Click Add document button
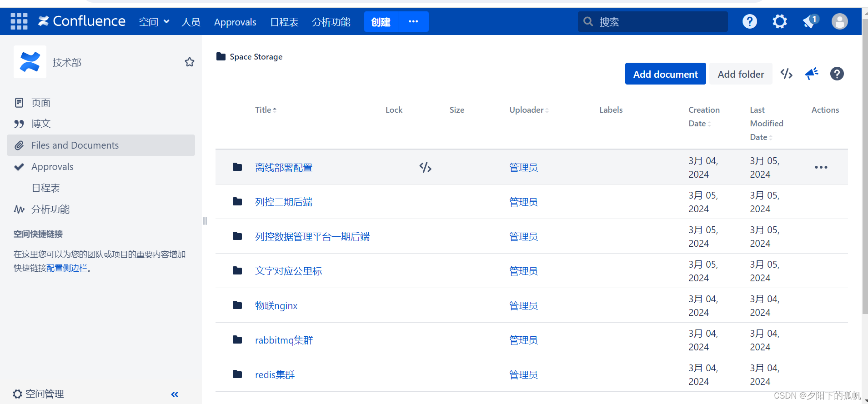Image resolution: width=868 pixels, height=404 pixels. pyautogui.click(x=665, y=74)
